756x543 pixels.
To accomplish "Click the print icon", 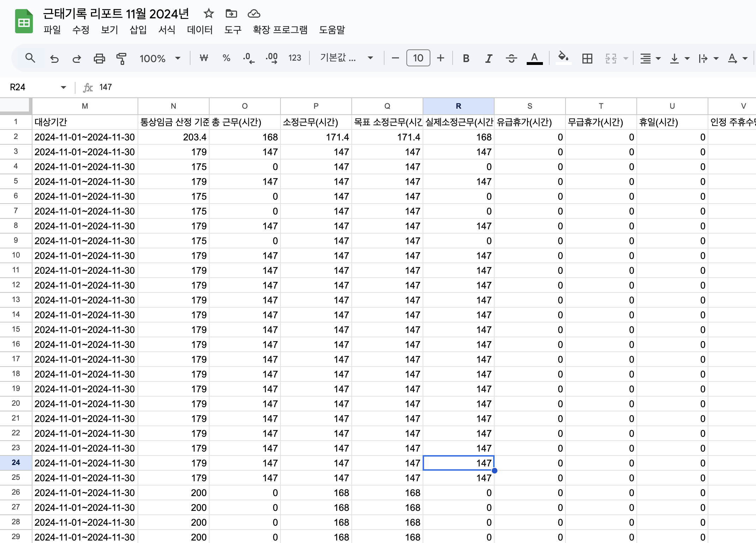I will pyautogui.click(x=99, y=58).
